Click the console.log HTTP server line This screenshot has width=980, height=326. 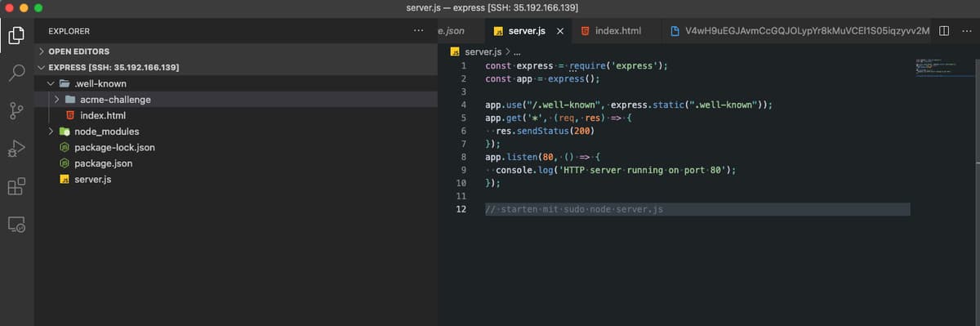(x=611, y=170)
